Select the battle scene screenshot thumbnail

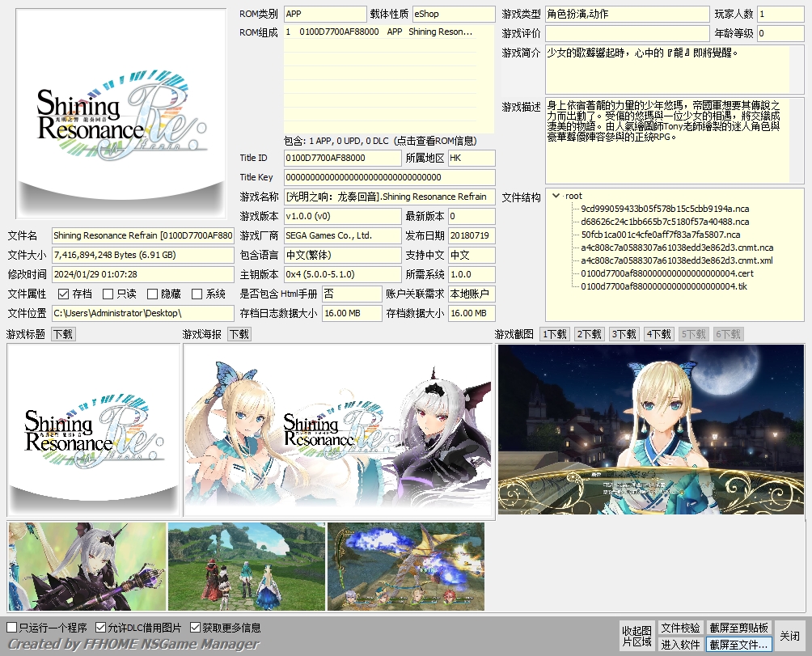[406, 566]
